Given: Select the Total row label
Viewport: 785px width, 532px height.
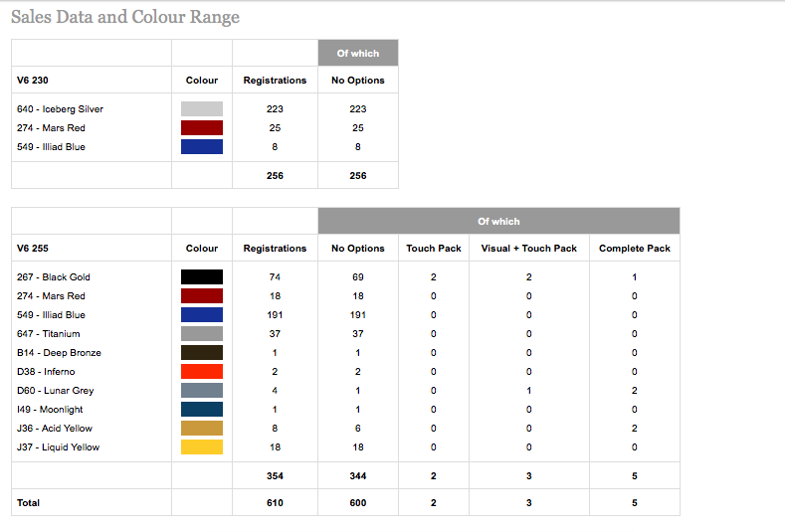Looking at the screenshot, I should point(29,502).
